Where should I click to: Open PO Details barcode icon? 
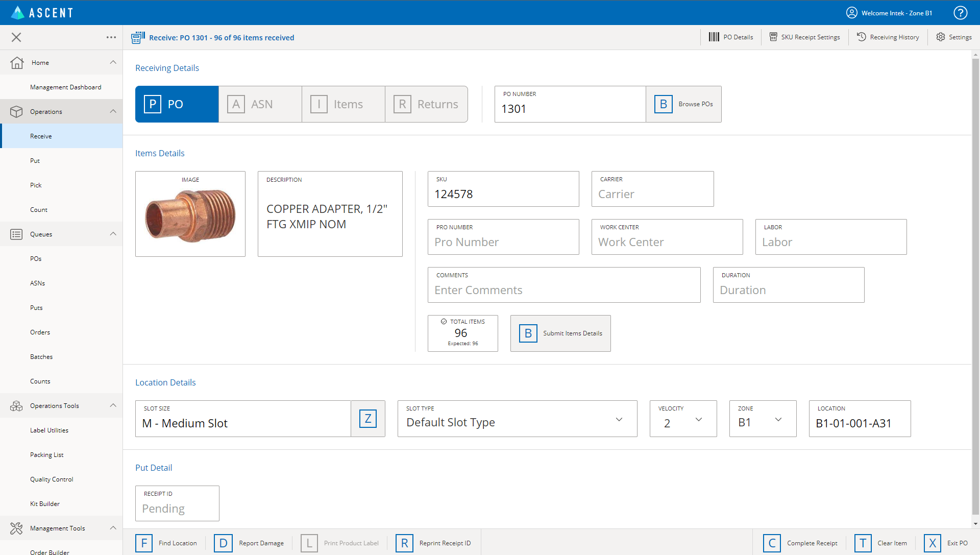click(714, 37)
